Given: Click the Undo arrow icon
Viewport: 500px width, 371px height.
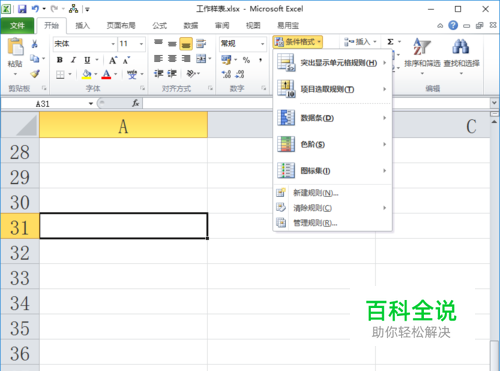Looking at the screenshot, I should [x=35, y=9].
